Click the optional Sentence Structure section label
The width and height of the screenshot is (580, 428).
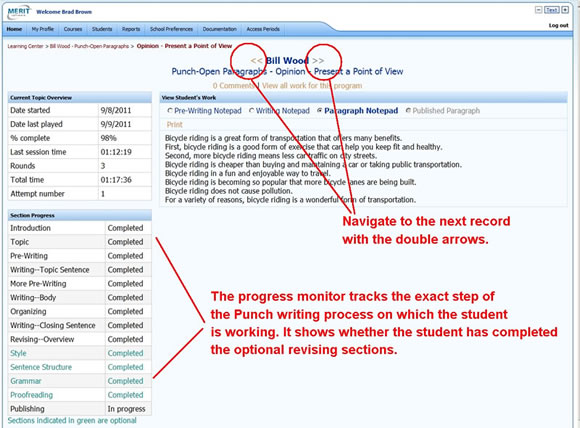41,367
